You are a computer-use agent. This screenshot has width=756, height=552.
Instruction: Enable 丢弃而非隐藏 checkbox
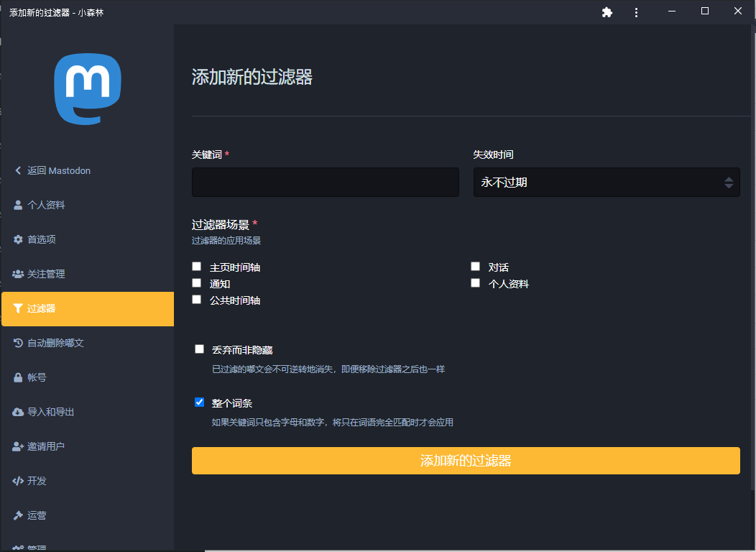pyautogui.click(x=200, y=349)
